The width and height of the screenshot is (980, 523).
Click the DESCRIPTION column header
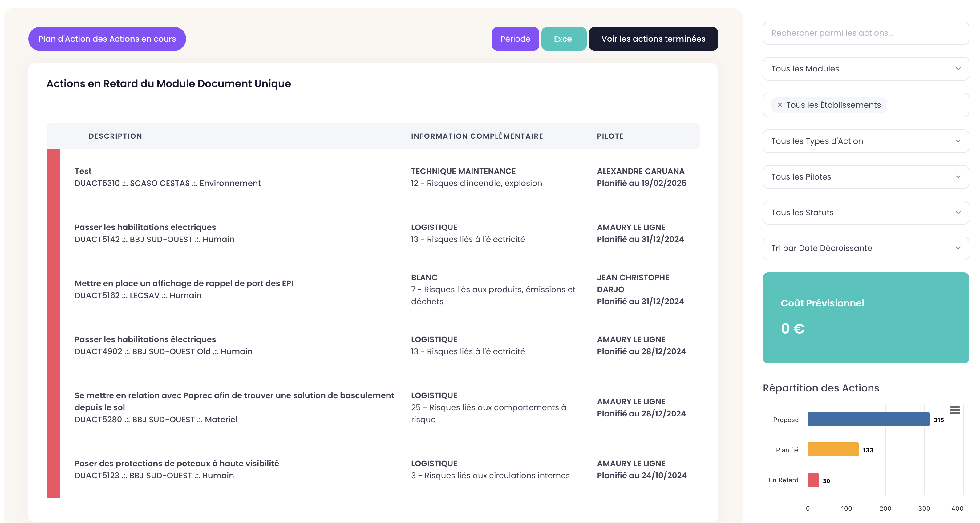pos(115,136)
